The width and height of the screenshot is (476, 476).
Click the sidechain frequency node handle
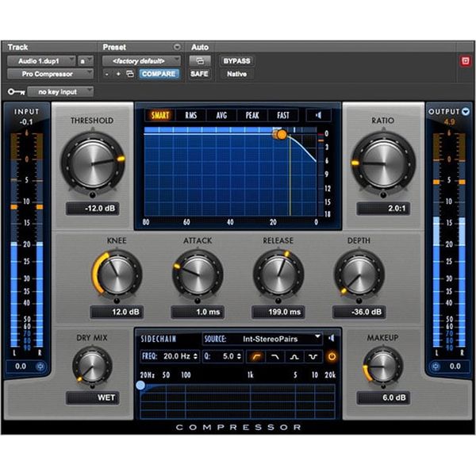140,386
